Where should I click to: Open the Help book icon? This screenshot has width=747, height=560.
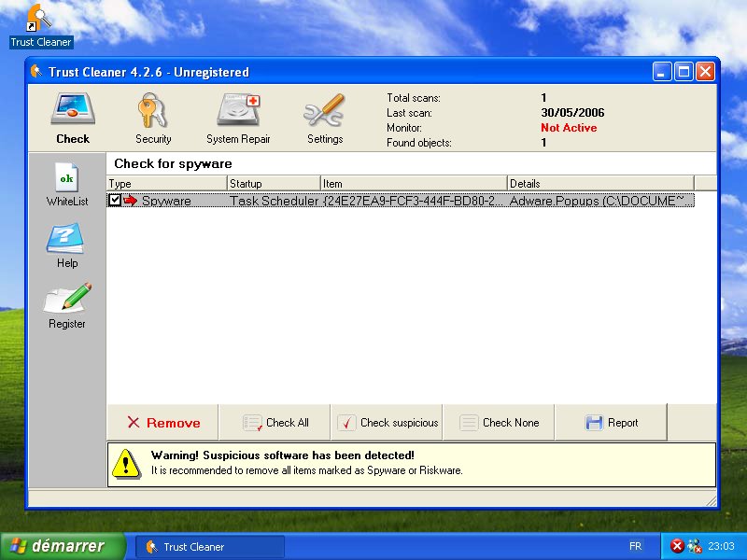point(65,239)
